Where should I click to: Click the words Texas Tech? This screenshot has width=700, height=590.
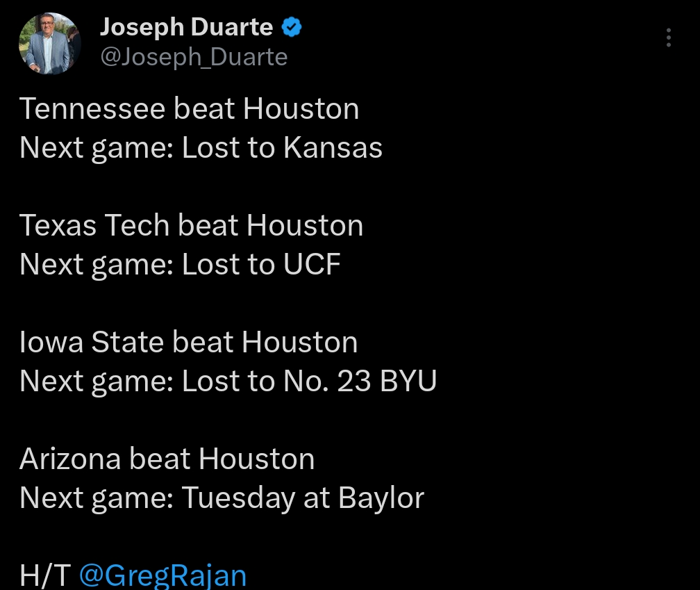tap(94, 226)
